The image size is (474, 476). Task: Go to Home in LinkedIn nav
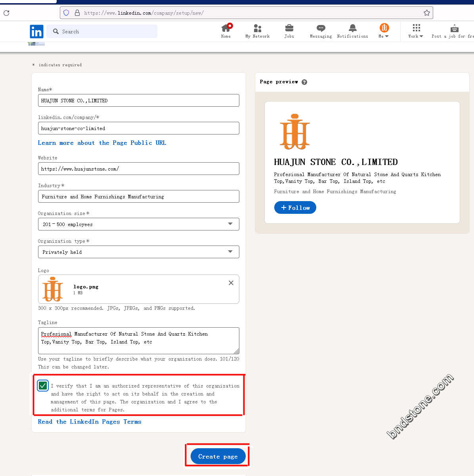226,31
